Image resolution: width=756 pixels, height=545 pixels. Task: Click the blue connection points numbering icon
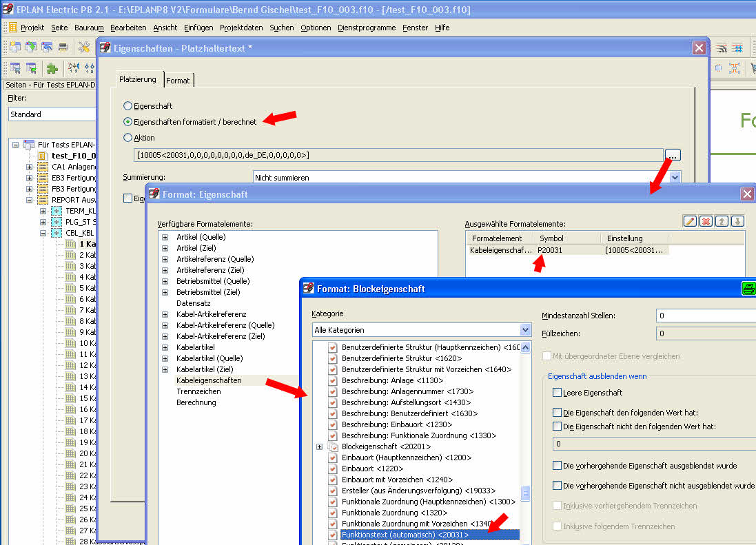(90, 68)
